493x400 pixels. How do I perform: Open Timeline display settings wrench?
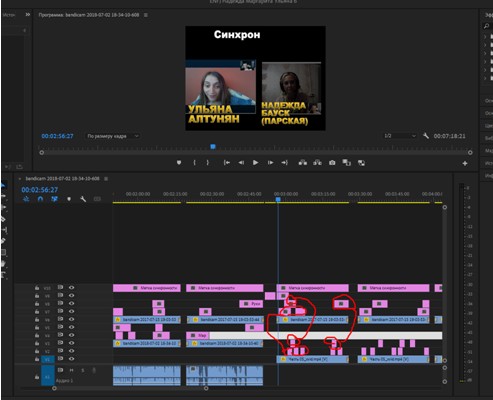pyautogui.click(x=83, y=199)
